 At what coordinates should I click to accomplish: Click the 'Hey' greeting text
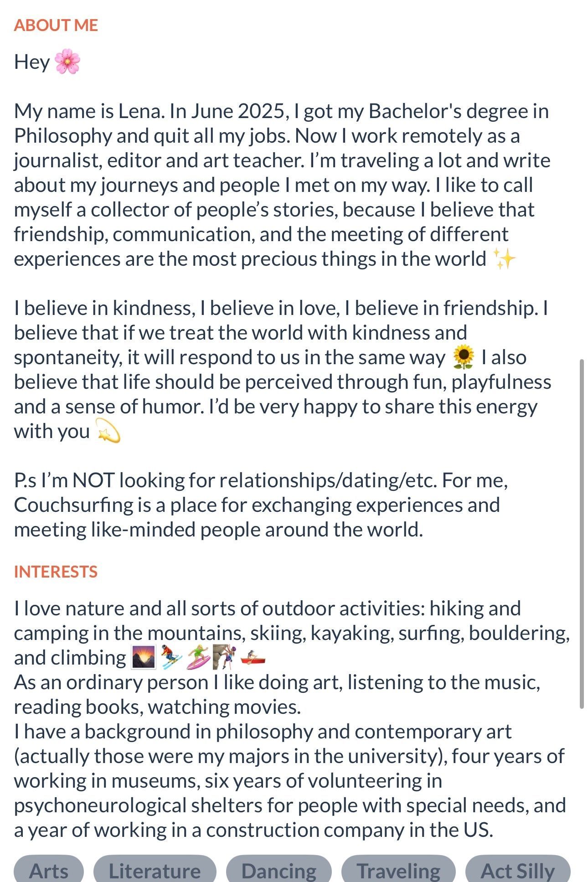tap(31, 62)
